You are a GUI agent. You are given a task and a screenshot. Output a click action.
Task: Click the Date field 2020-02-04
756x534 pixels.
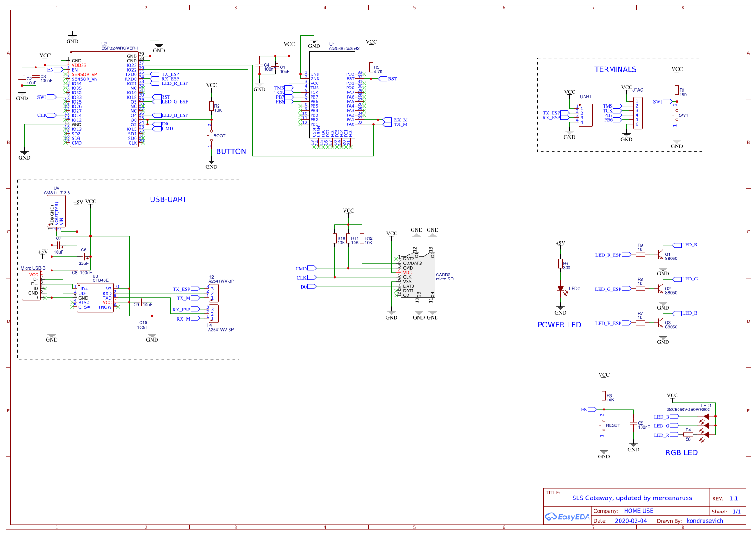631,520
